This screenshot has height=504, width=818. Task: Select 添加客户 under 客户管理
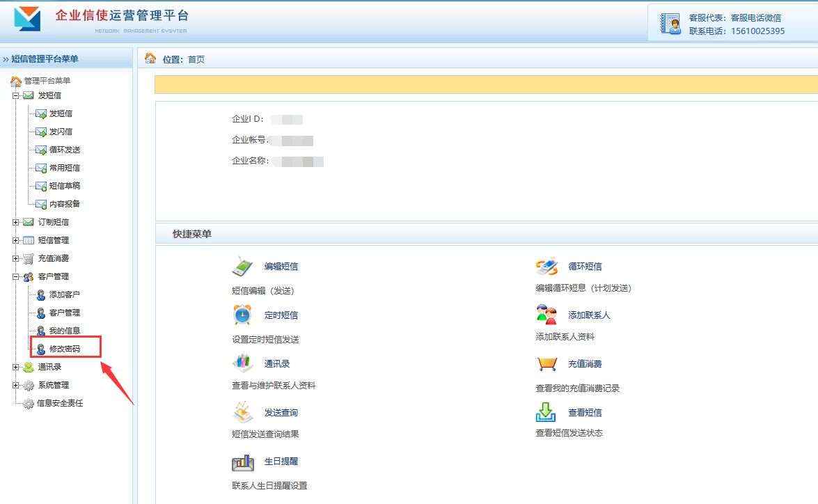[x=65, y=294]
